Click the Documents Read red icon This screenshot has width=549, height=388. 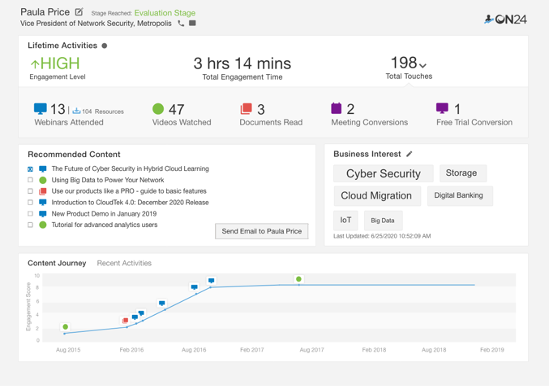pyautogui.click(x=246, y=109)
